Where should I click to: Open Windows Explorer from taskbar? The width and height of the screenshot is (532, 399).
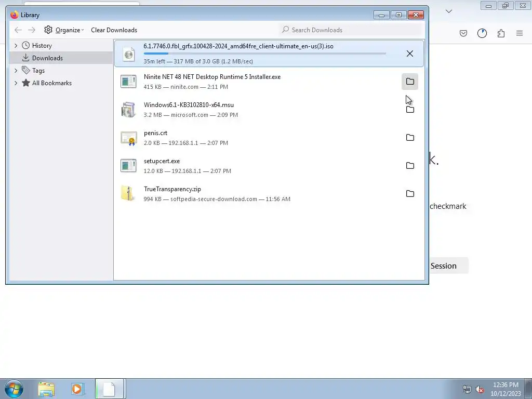point(46,389)
